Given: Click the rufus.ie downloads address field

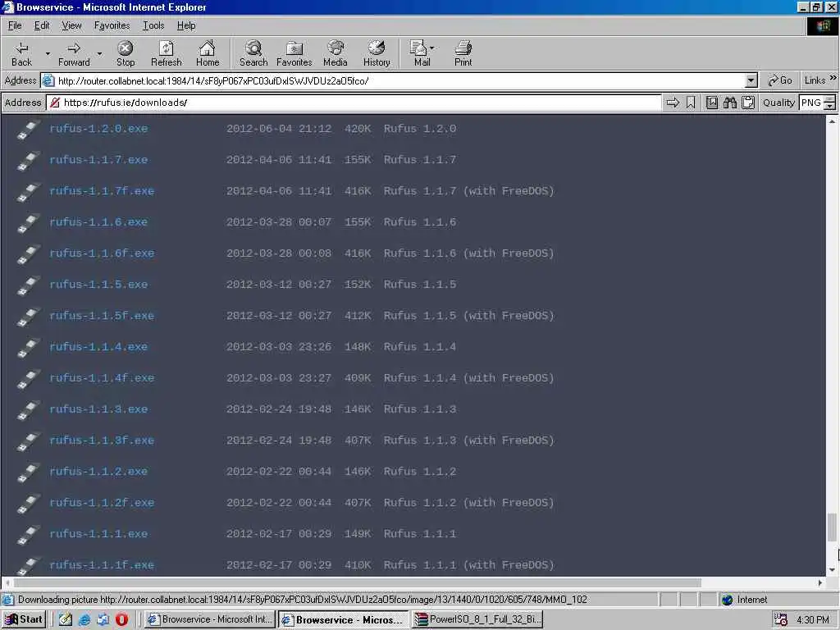Looking at the screenshot, I should click(354, 103).
